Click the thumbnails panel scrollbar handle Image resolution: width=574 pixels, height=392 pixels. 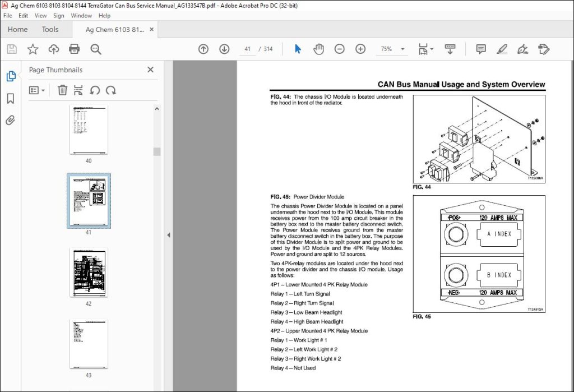(x=157, y=151)
